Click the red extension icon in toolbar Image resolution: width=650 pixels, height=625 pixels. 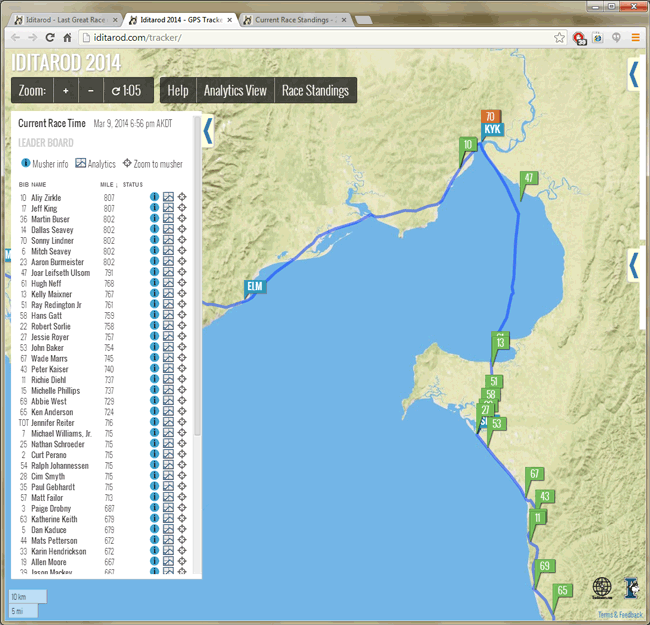[x=579, y=38]
